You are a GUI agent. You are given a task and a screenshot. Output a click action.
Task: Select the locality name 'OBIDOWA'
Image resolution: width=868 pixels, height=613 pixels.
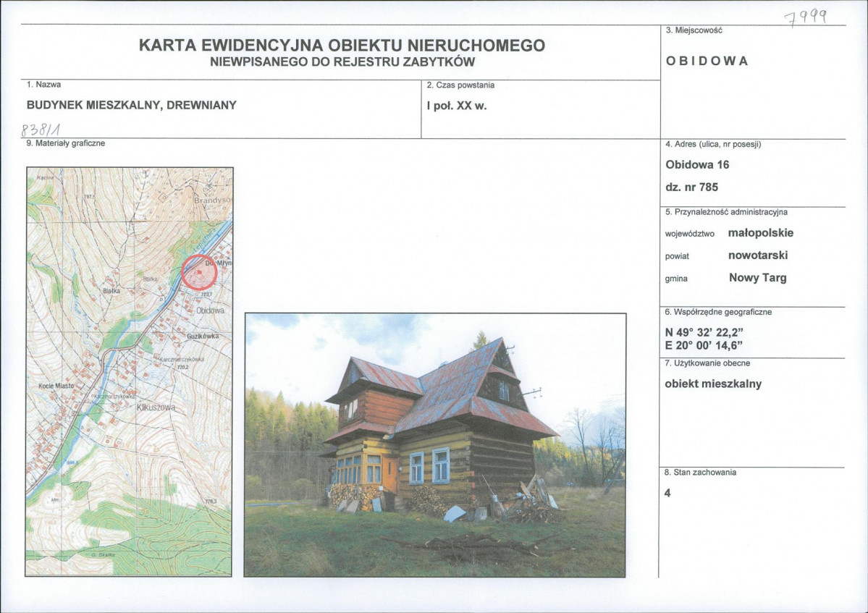point(707,61)
